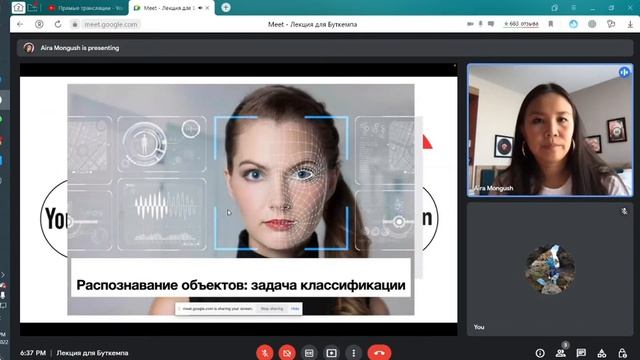Go back in the browser

20,24
